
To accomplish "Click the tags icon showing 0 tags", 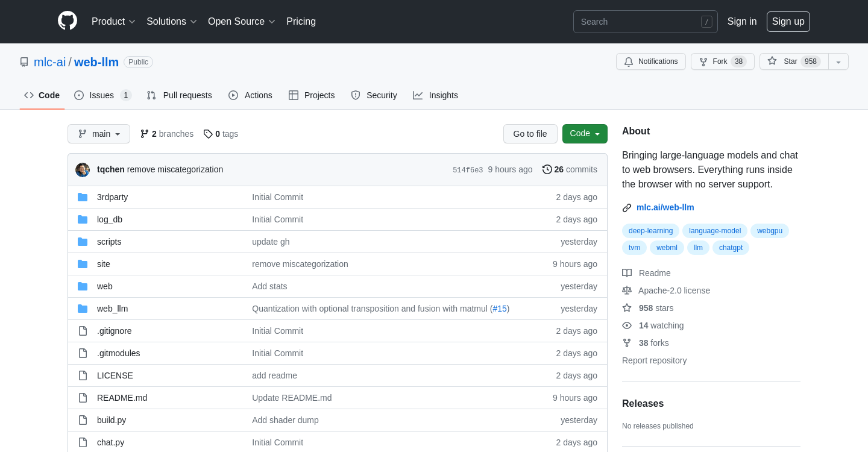I will point(208,134).
